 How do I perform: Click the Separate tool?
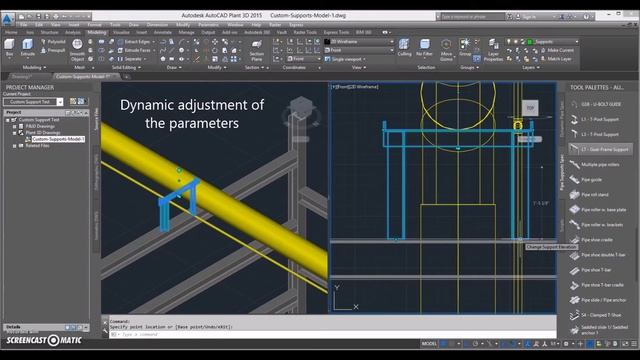pos(132,59)
